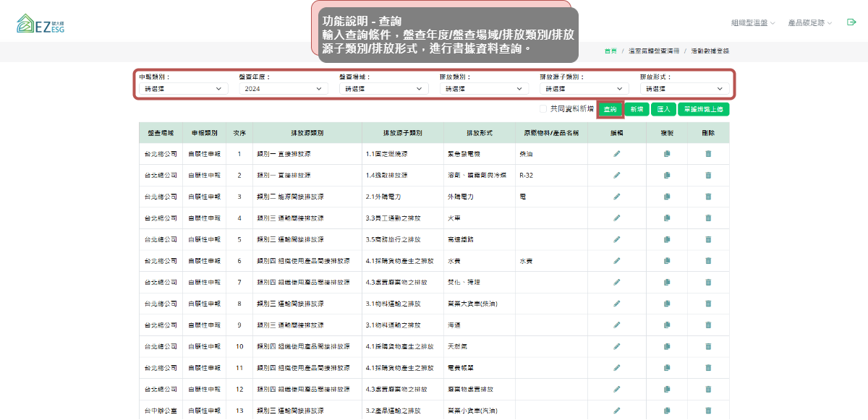
Task: Delete row 3 外購電力 using the trash icon
Action: click(708, 197)
